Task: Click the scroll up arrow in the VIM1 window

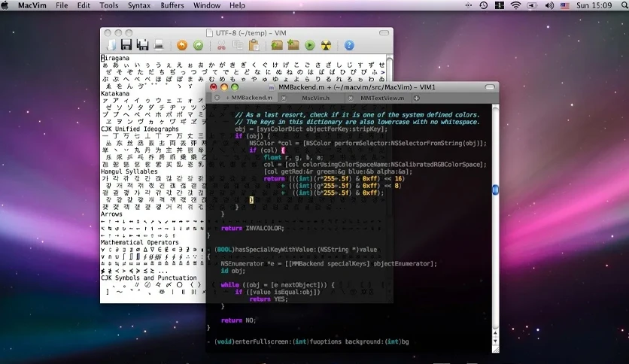Action: click(x=495, y=333)
